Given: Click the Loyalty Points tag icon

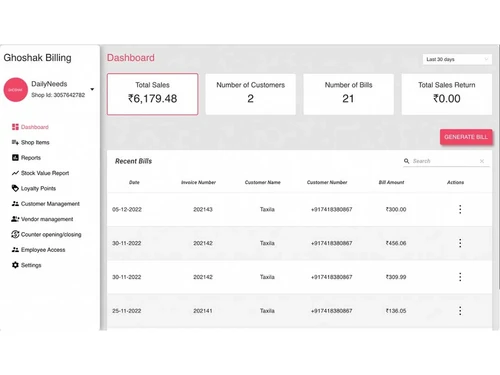Looking at the screenshot, I should click(15, 188).
